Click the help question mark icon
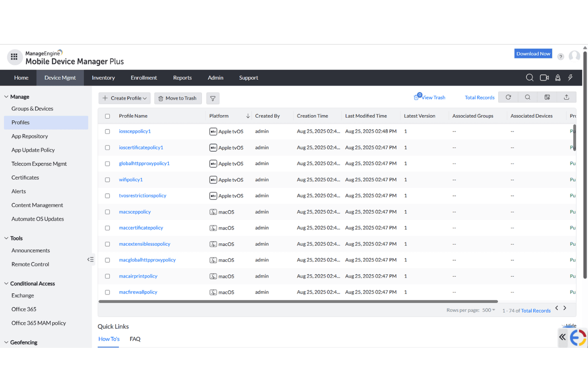The height and width of the screenshot is (392, 588). [x=561, y=57]
